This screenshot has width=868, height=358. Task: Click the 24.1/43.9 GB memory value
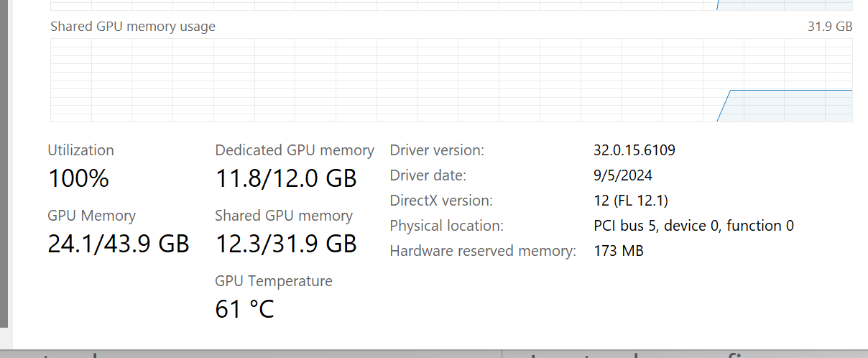pos(119,244)
